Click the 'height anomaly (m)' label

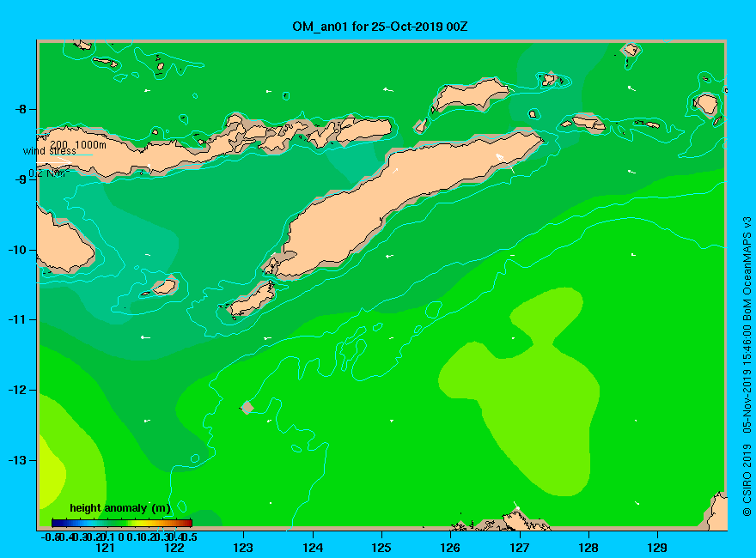120,508
